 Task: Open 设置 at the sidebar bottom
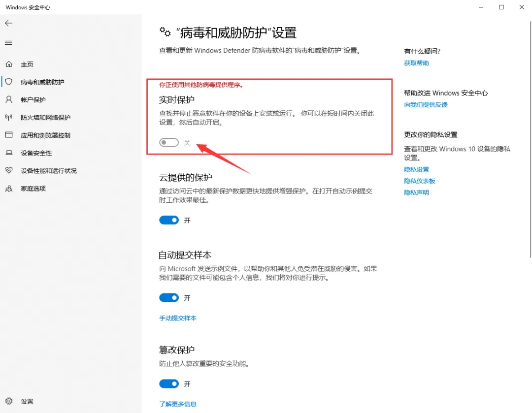pyautogui.click(x=27, y=402)
